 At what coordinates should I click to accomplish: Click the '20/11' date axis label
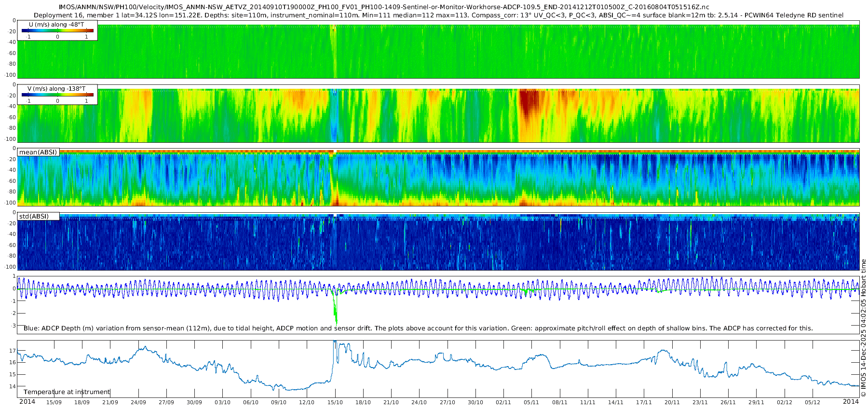(x=672, y=402)
